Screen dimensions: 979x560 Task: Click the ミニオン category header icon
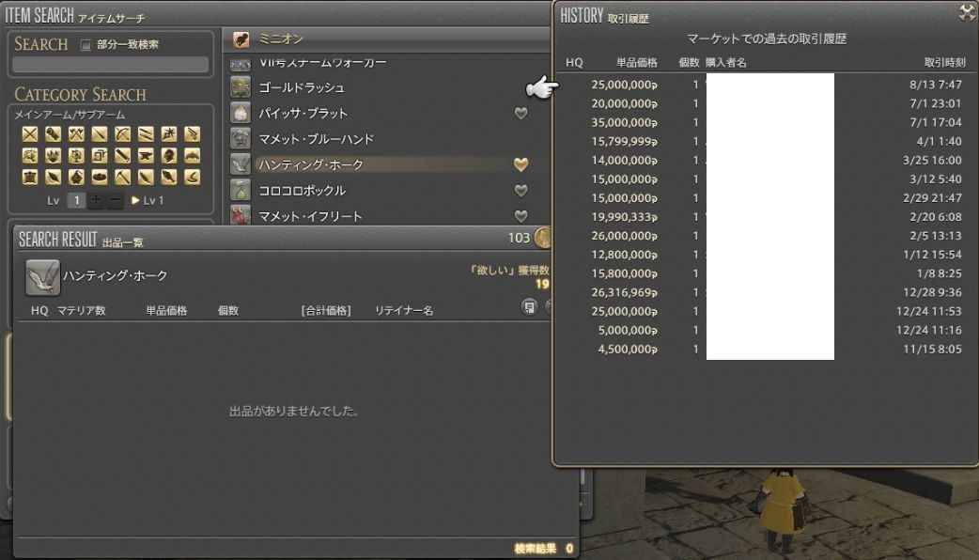coord(241,39)
